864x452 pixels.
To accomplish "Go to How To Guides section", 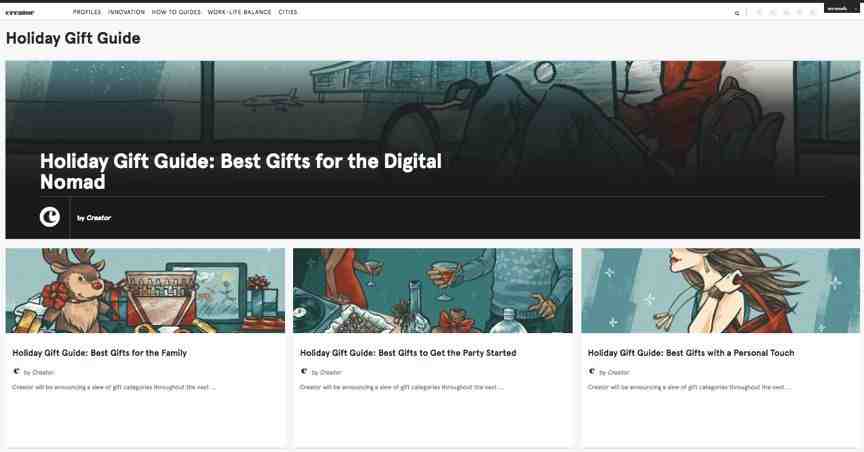I will point(176,12).
